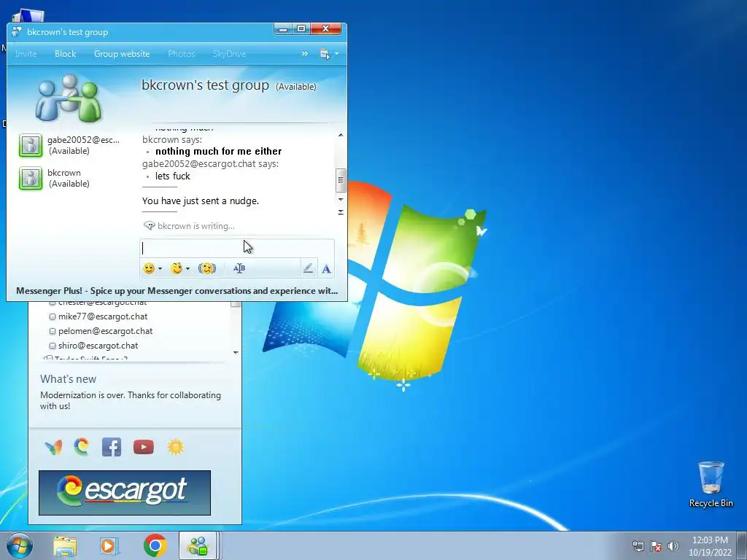Click 'nothing much for me either' message
This screenshot has width=747, height=560.
pos(218,152)
